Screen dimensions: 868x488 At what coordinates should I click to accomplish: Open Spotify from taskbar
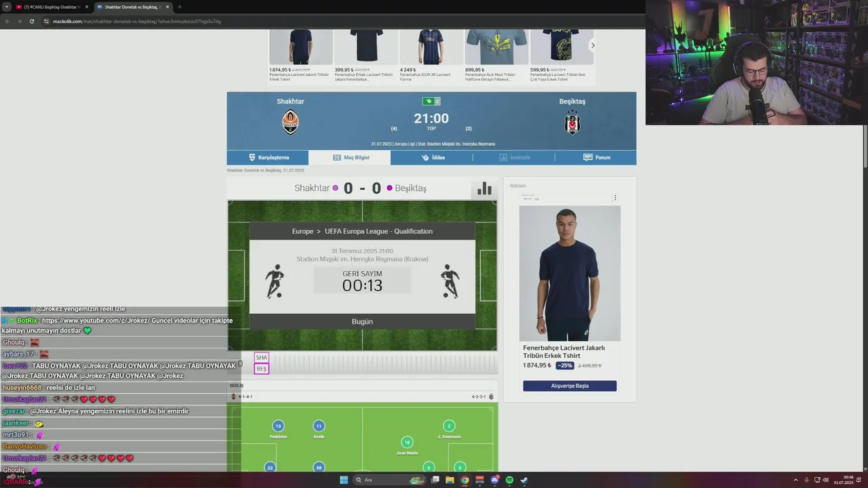[x=509, y=480]
